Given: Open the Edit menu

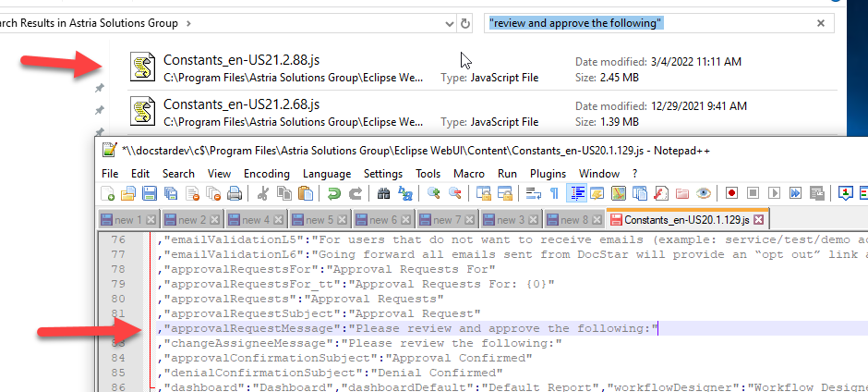Looking at the screenshot, I should pyautogui.click(x=140, y=174).
